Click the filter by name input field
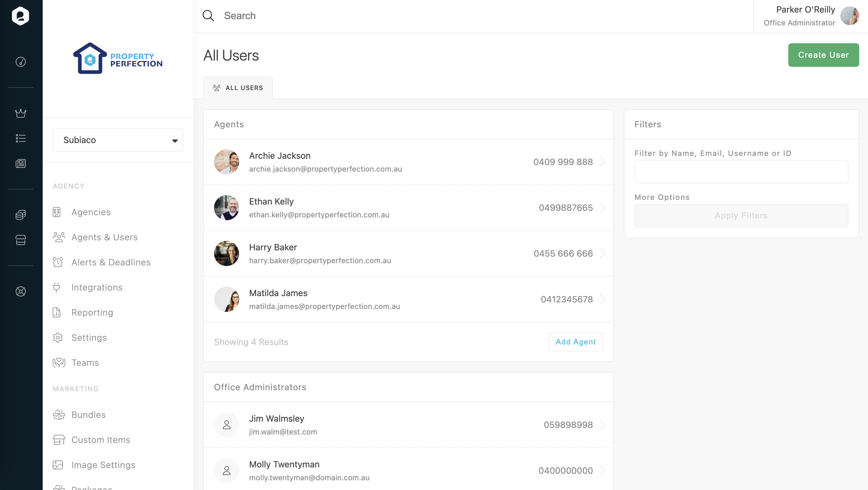Screen dimensions: 868x490 741,172
